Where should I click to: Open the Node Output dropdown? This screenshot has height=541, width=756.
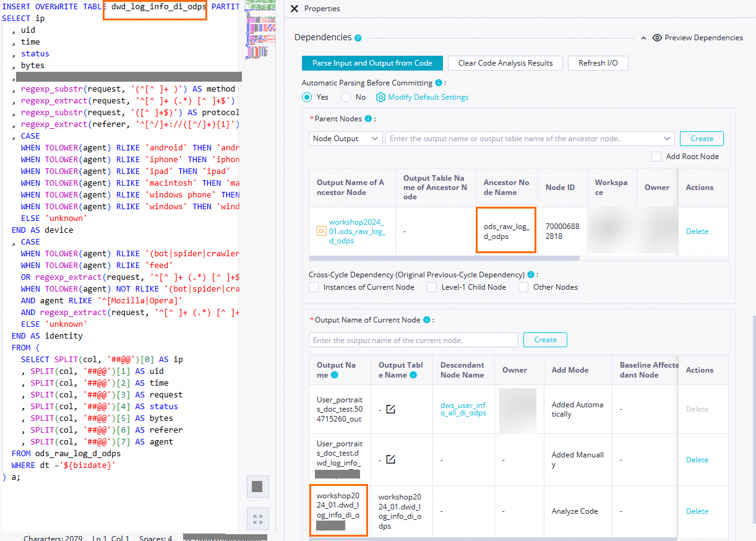[346, 139]
